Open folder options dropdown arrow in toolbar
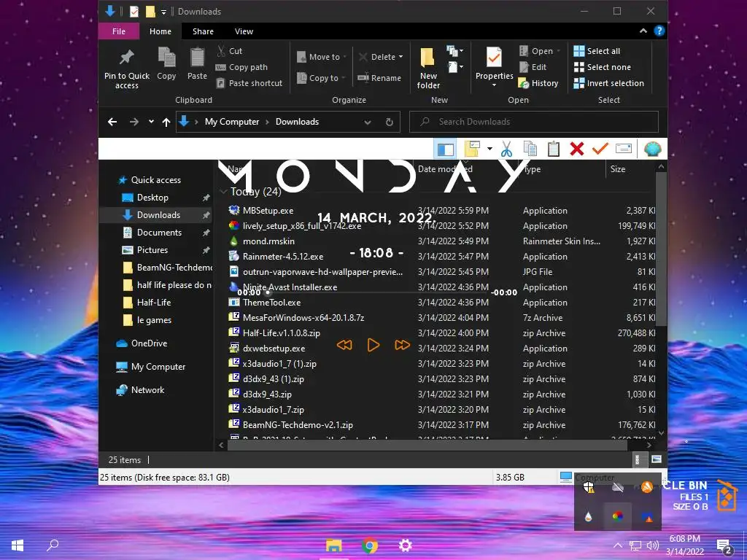747x560 pixels. point(489,149)
